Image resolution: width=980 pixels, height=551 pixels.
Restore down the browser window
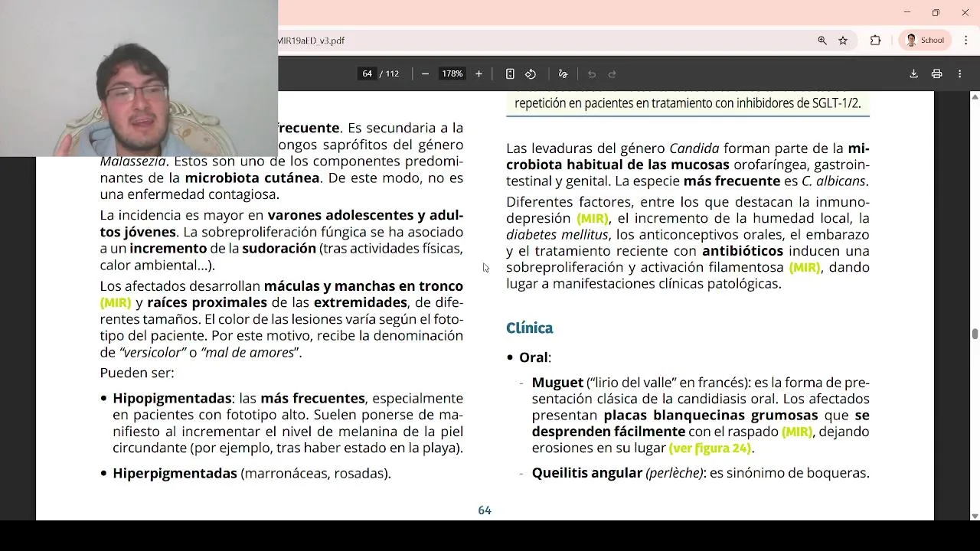coord(936,12)
